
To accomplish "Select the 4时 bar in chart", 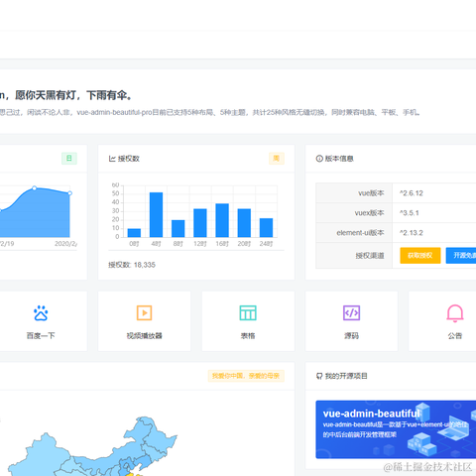I will click(x=156, y=214).
